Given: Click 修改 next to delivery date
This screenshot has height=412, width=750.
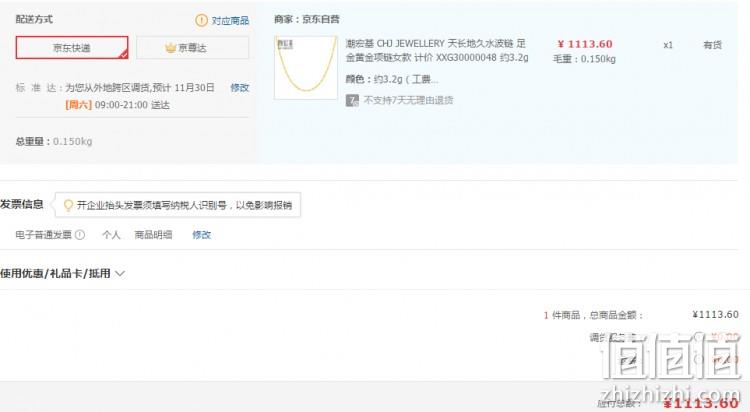Looking at the screenshot, I should [x=240, y=88].
